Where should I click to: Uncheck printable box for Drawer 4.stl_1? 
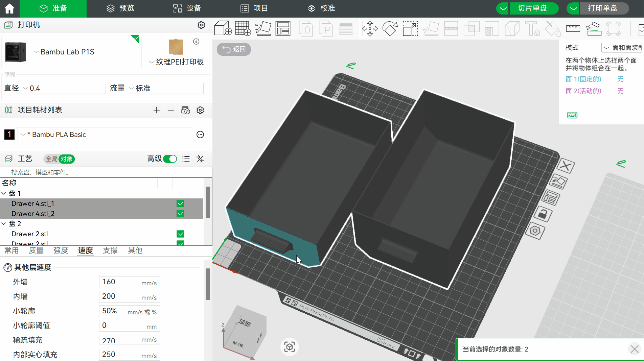pyautogui.click(x=180, y=203)
